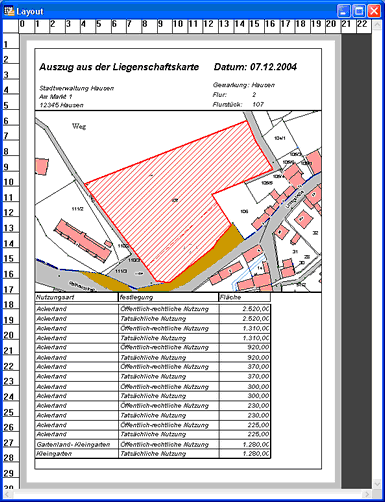The height and width of the screenshot is (502, 385).
Task: Click the 'Stadtverwaltung Hausen' address line
Action: coord(76,88)
